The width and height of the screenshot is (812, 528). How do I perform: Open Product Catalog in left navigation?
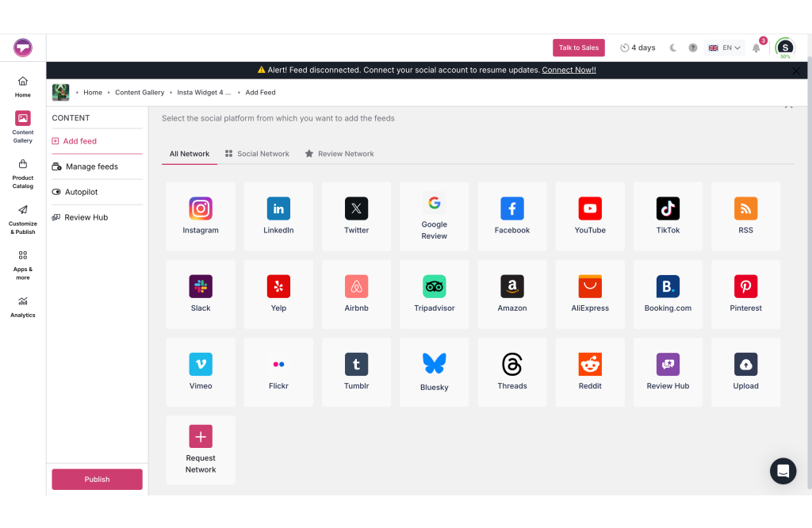point(23,174)
